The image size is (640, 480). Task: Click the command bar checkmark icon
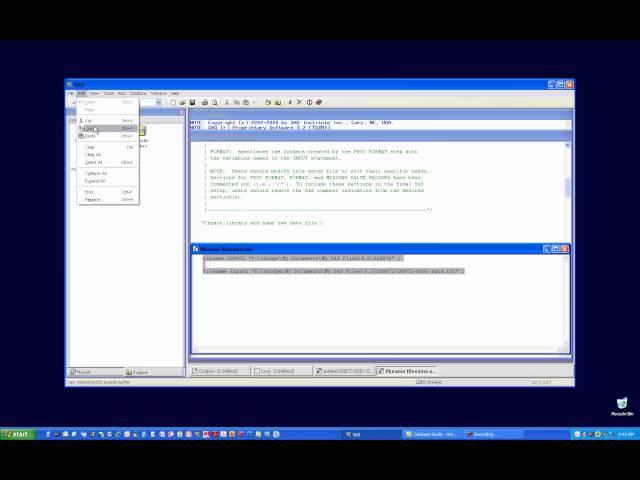pyautogui.click(x=73, y=102)
